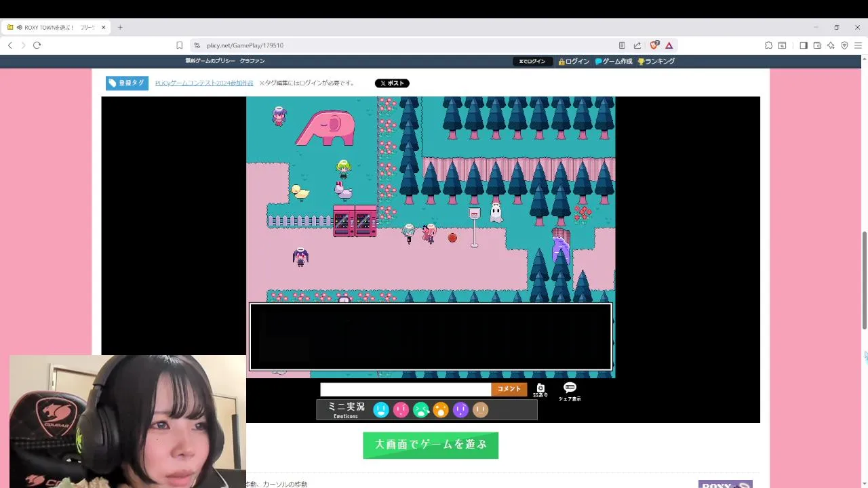Viewport: 868px width, 488px height.
Task: Open ゲーム作成 in site header
Action: (x=614, y=61)
